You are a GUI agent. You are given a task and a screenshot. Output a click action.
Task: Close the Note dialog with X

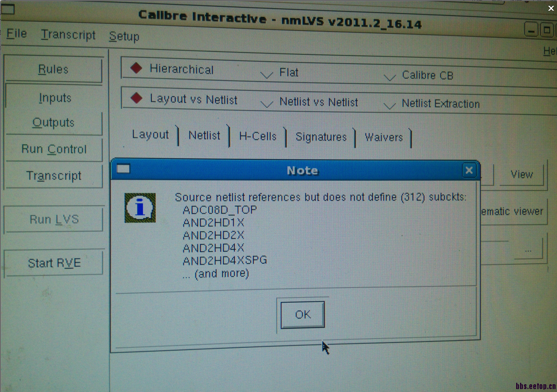469,170
